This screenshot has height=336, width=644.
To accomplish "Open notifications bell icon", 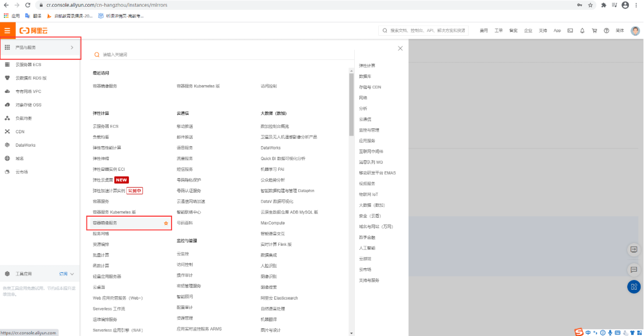I will click(x=582, y=30).
